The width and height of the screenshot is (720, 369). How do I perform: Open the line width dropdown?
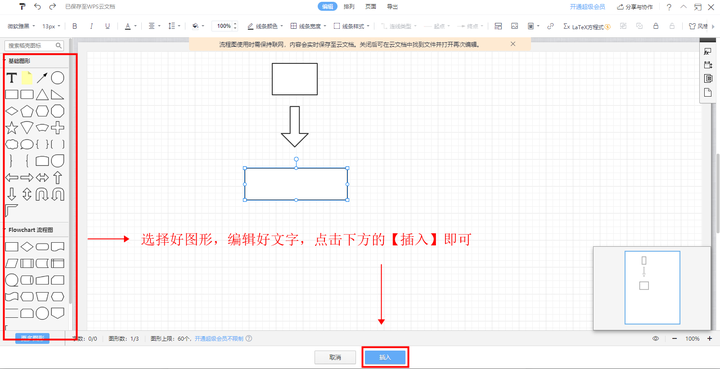(x=309, y=26)
